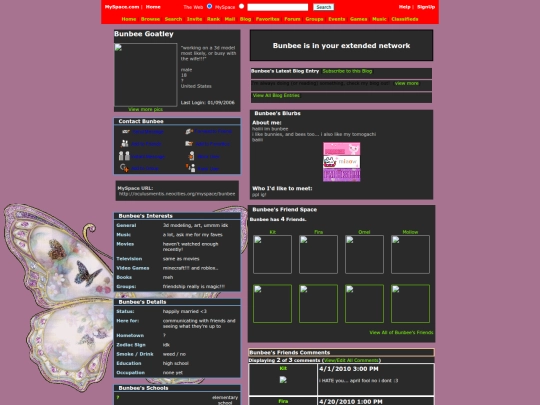This screenshot has width=540, height=405.
Task: Go to Home in the yellow navigation bar
Action: tap(129, 19)
